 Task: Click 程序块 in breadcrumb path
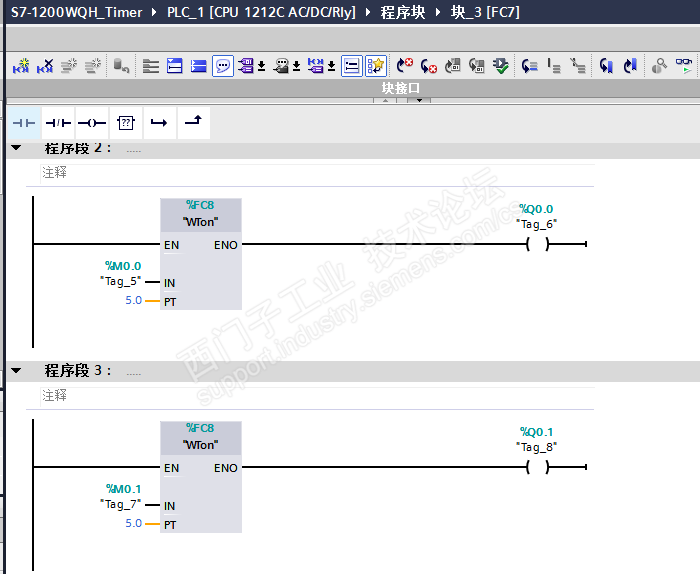point(403,12)
